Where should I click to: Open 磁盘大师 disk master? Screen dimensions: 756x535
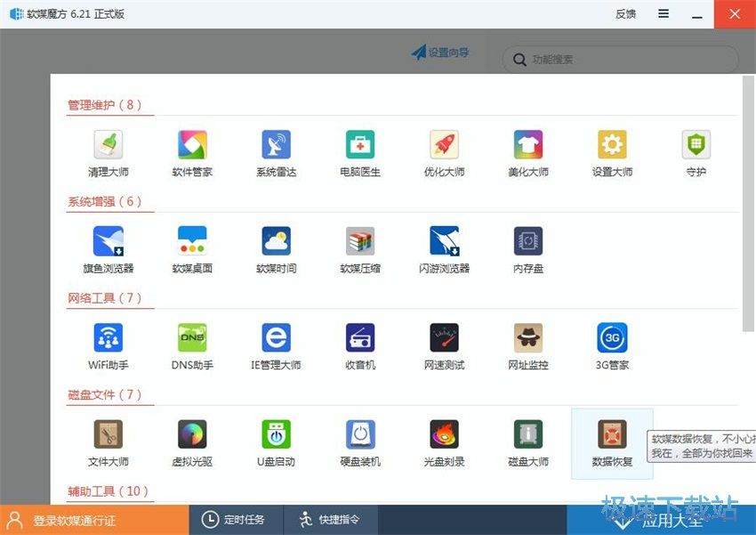pyautogui.click(x=528, y=442)
